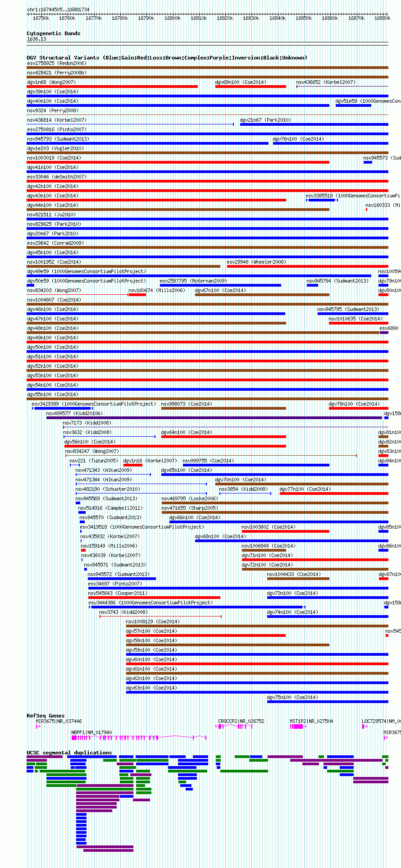The width and height of the screenshot is (401, 868).
Task: Click the dgv51e59 variant label
Action: click(368, 101)
